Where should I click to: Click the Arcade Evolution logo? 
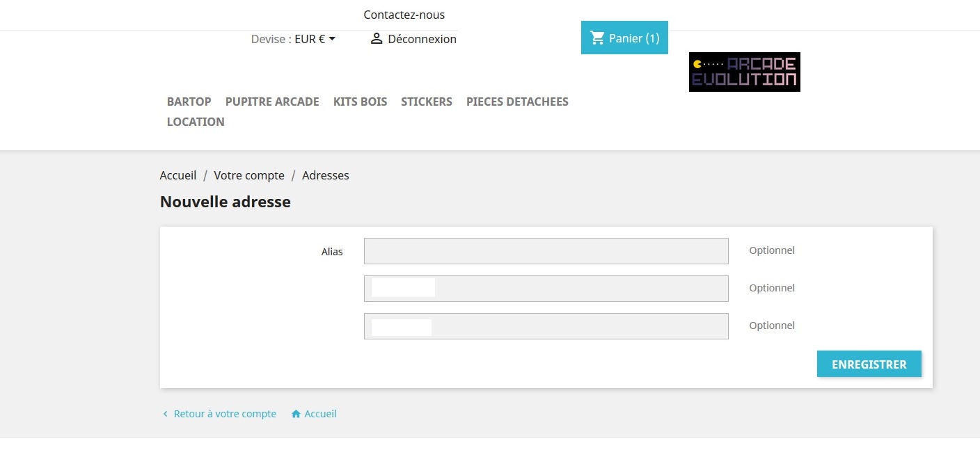pos(745,72)
